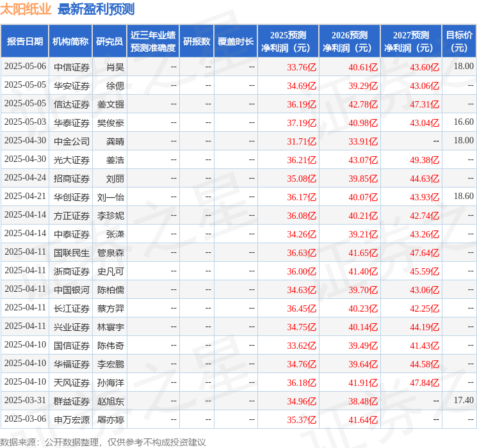Click the 41.64亿 value

click(x=363, y=420)
